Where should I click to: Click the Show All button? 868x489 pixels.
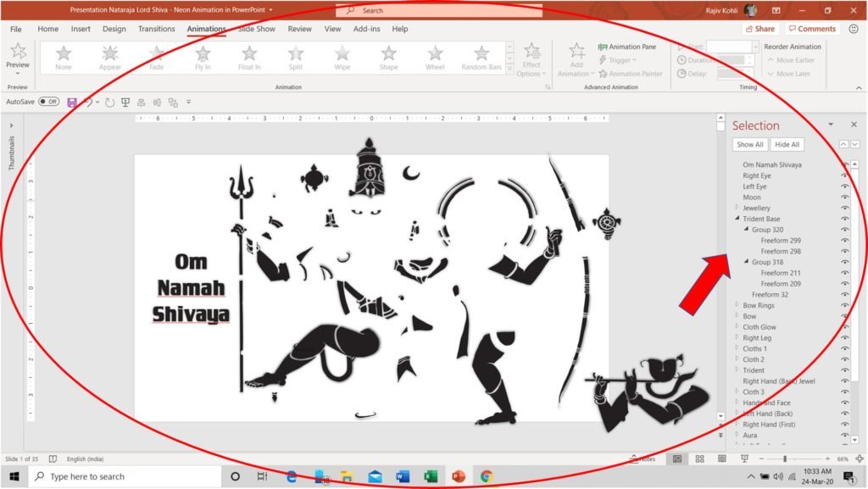point(750,144)
